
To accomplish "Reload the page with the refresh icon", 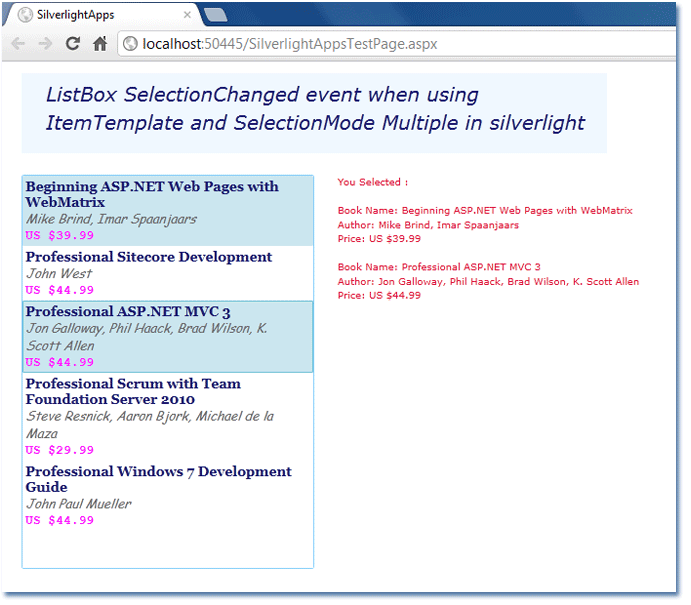I will (x=73, y=44).
